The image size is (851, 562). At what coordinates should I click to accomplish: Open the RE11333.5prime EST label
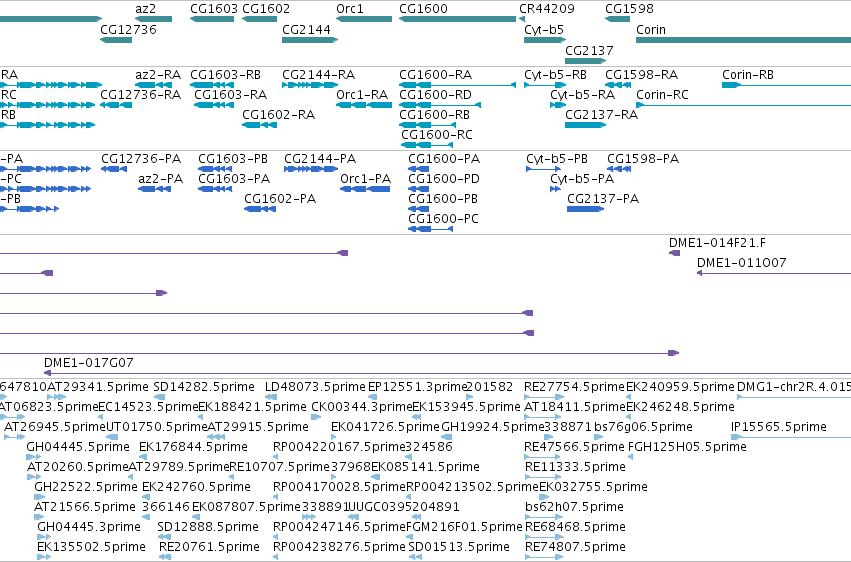tap(575, 467)
